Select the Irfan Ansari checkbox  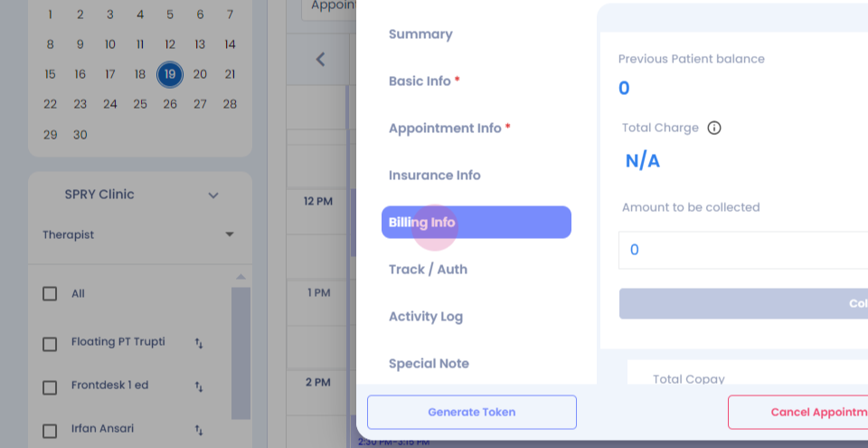pyautogui.click(x=50, y=431)
